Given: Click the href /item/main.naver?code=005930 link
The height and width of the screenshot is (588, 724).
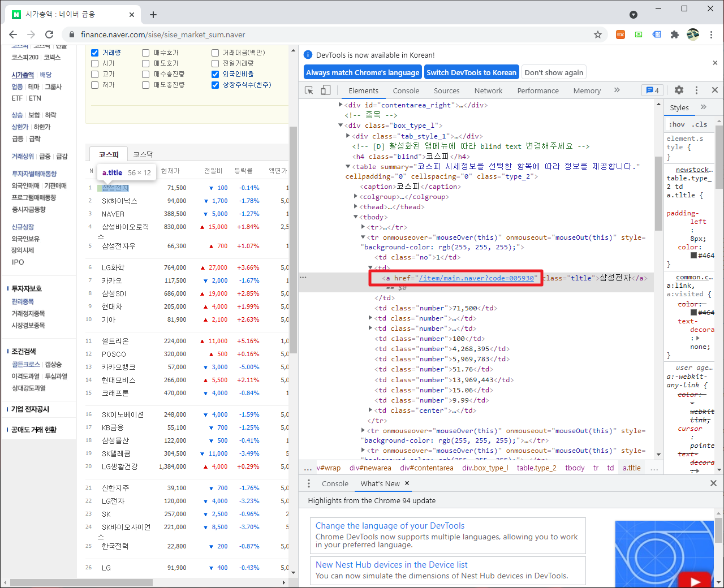Looking at the screenshot, I should [x=476, y=278].
